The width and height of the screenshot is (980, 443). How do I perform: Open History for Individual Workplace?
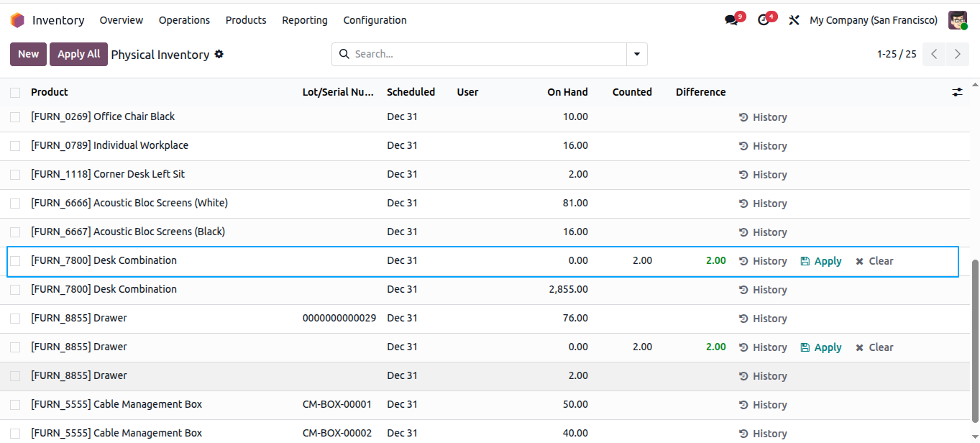(763, 146)
